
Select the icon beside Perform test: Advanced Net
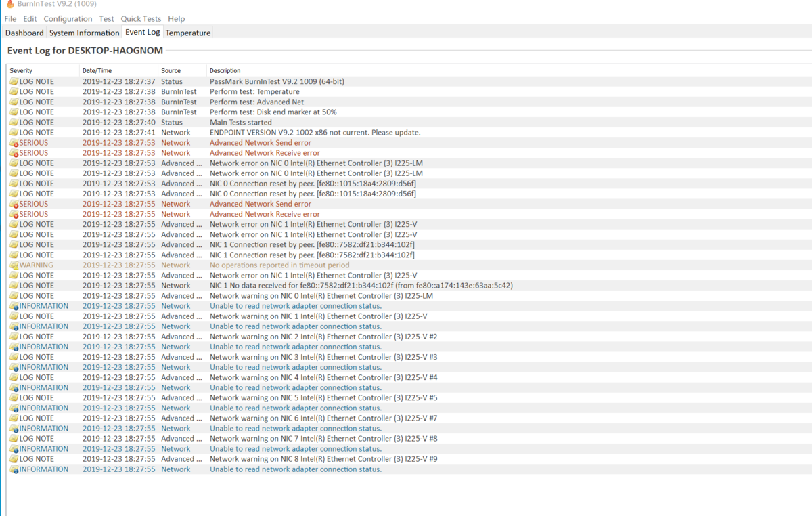(x=14, y=102)
